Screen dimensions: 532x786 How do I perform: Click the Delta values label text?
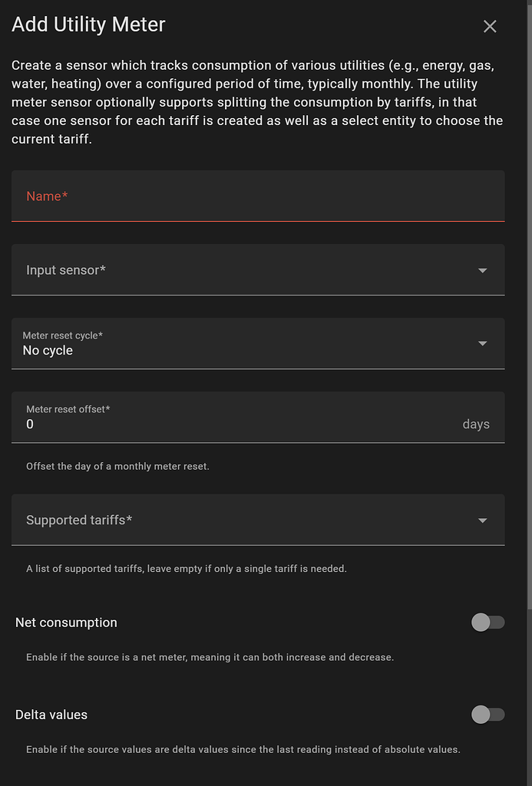tap(51, 715)
